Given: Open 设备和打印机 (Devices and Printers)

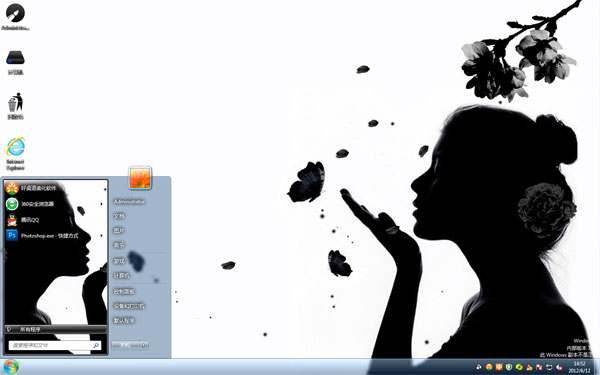Looking at the screenshot, I should pyautogui.click(x=129, y=306).
